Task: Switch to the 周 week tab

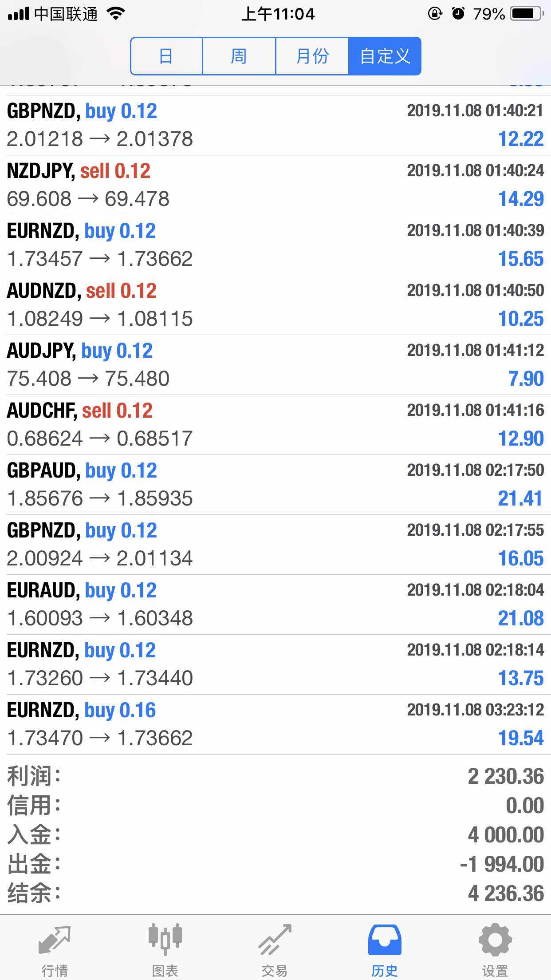Action: tap(239, 56)
